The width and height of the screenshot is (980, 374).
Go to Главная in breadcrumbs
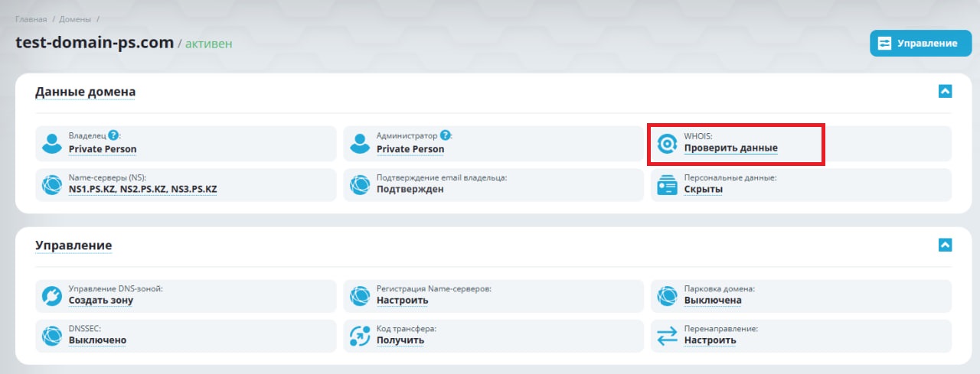coord(31,18)
